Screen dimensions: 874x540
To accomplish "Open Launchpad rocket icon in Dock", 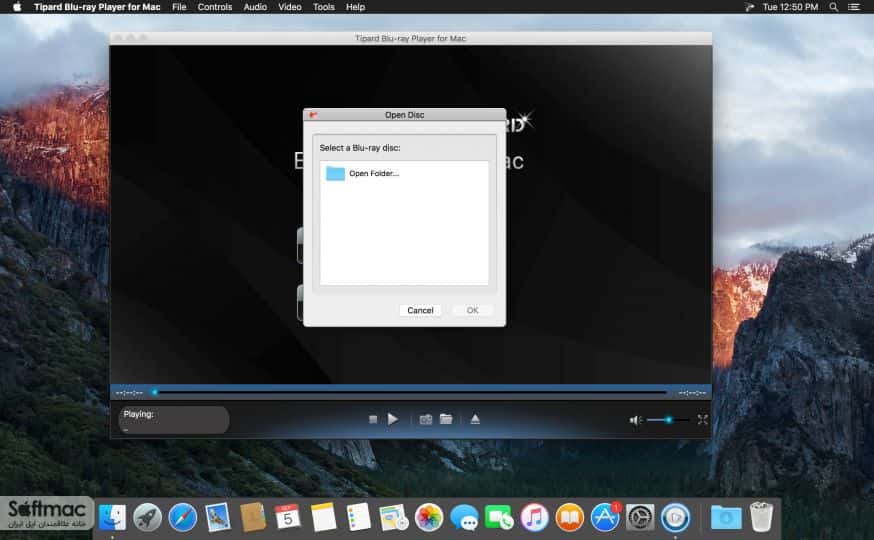I will coord(147,518).
